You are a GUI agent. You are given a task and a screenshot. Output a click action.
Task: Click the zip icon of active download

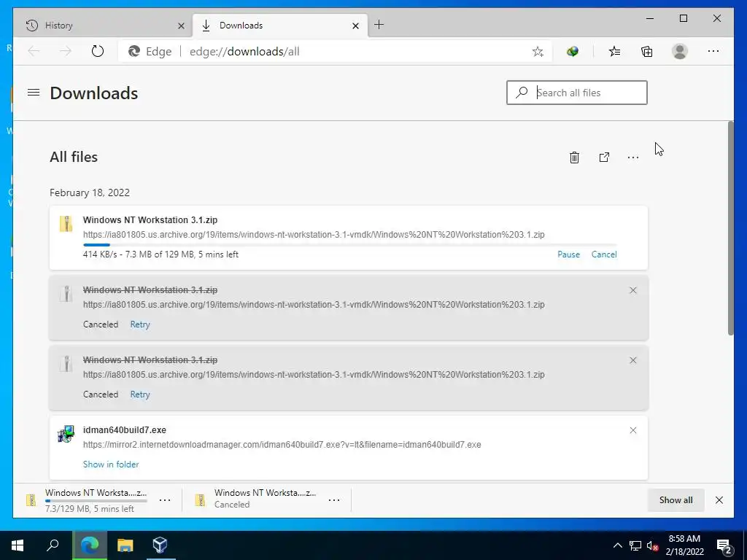click(66, 223)
